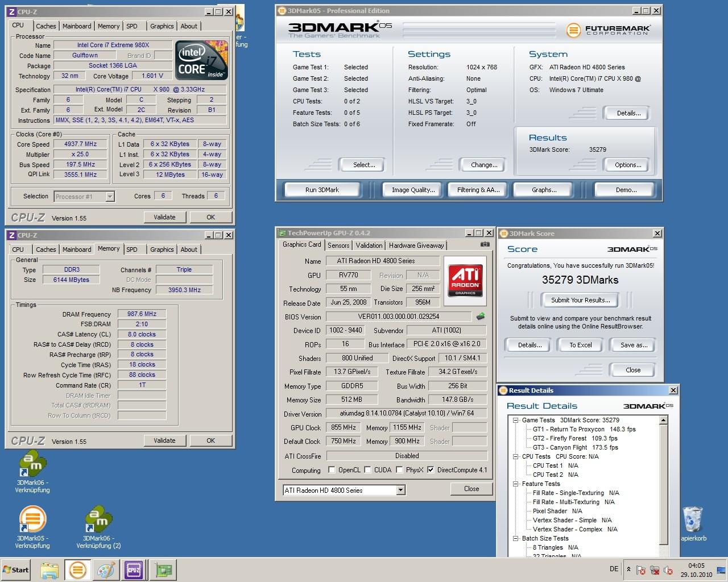This screenshot has width=728, height=582.
Task: Open the 3DMark05 desktop shortcut
Action: [32, 527]
